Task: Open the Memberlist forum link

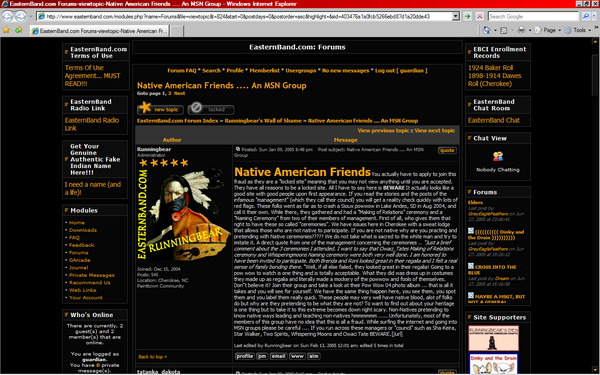Action: click(264, 70)
